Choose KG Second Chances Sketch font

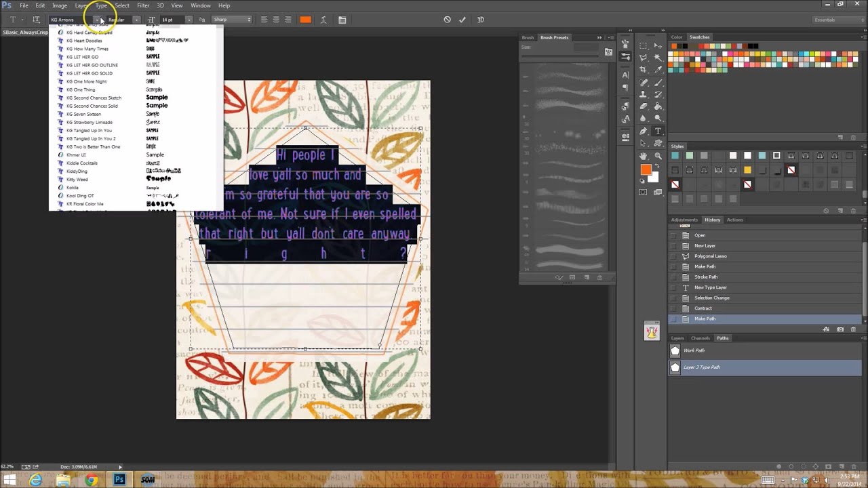94,98
